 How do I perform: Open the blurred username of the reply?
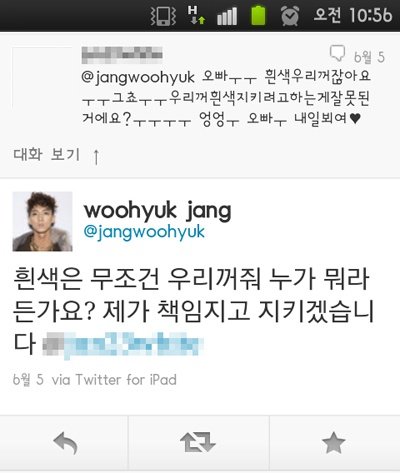point(122,55)
